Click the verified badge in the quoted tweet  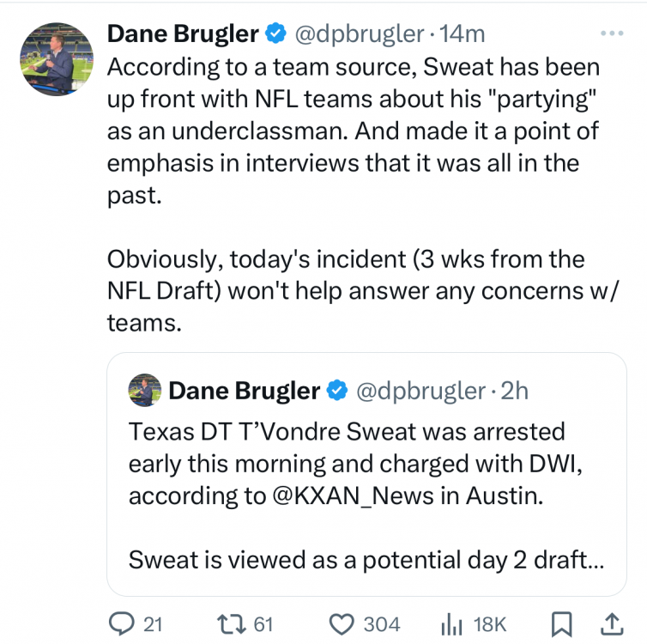(337, 392)
